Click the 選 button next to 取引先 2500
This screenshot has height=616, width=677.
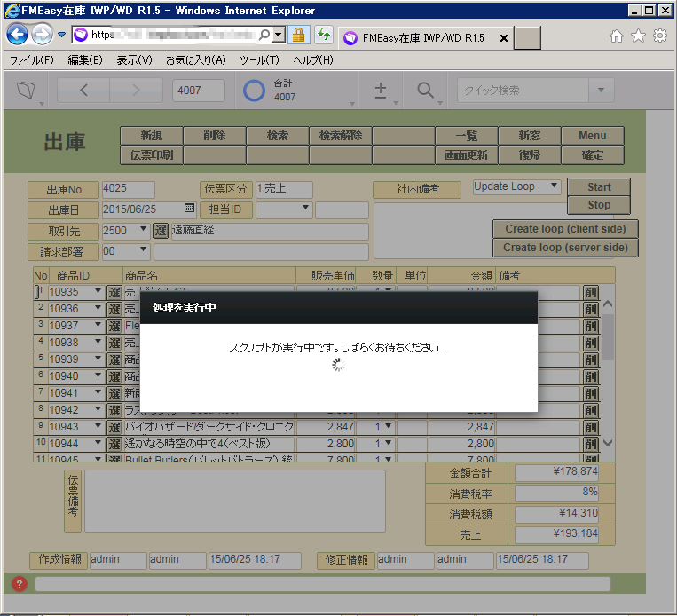(x=161, y=231)
